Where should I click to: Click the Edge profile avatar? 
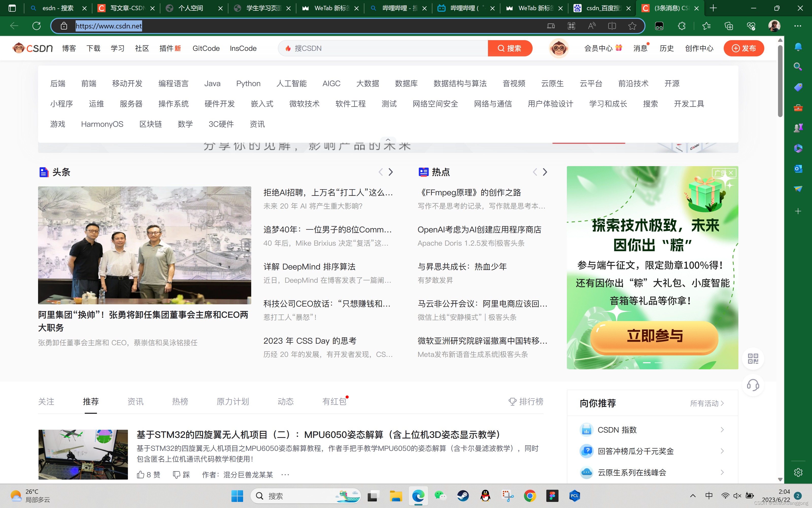click(x=774, y=26)
